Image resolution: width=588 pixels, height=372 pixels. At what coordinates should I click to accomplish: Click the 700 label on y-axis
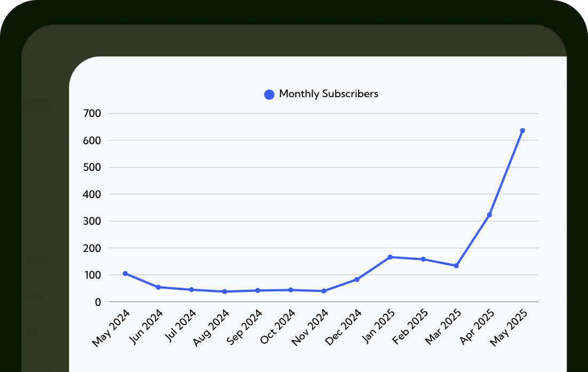[92, 113]
